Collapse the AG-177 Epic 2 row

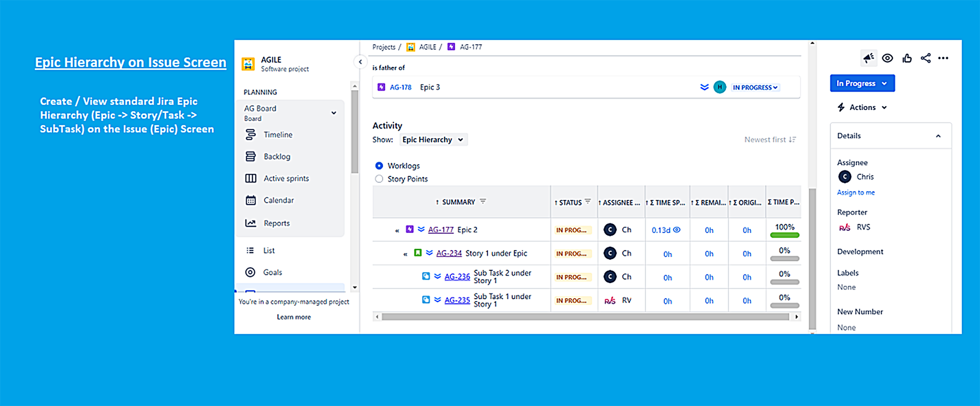pos(397,231)
